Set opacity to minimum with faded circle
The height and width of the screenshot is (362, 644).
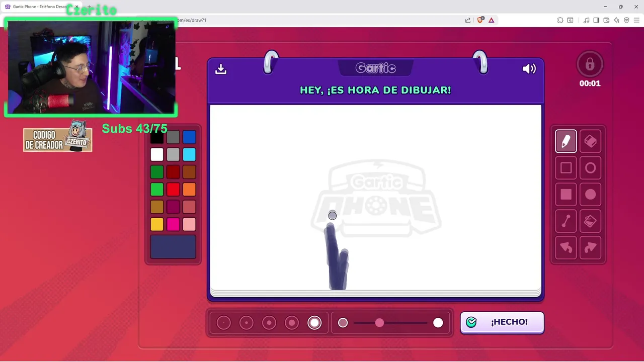pos(343,323)
